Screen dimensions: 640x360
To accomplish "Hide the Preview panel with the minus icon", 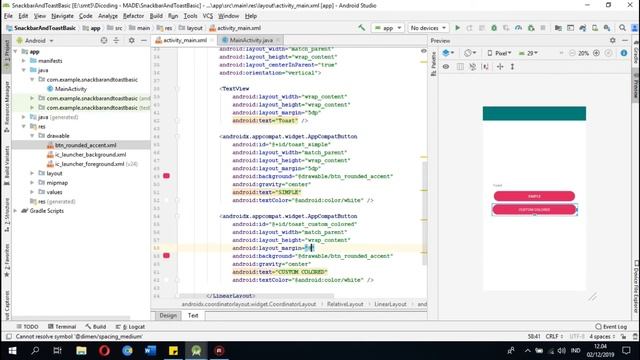I will click(x=625, y=40).
